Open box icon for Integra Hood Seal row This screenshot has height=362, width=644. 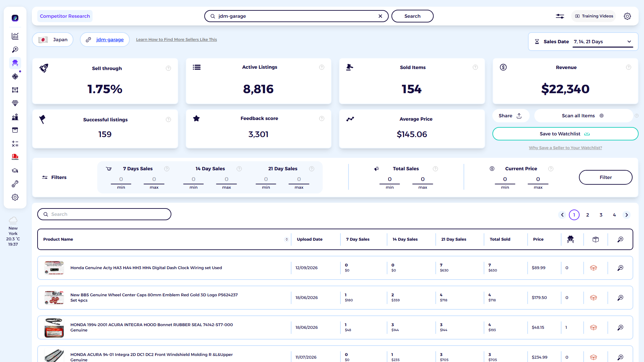click(593, 327)
